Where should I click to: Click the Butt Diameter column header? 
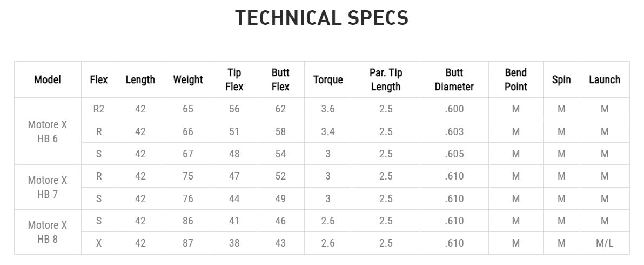[x=454, y=79]
